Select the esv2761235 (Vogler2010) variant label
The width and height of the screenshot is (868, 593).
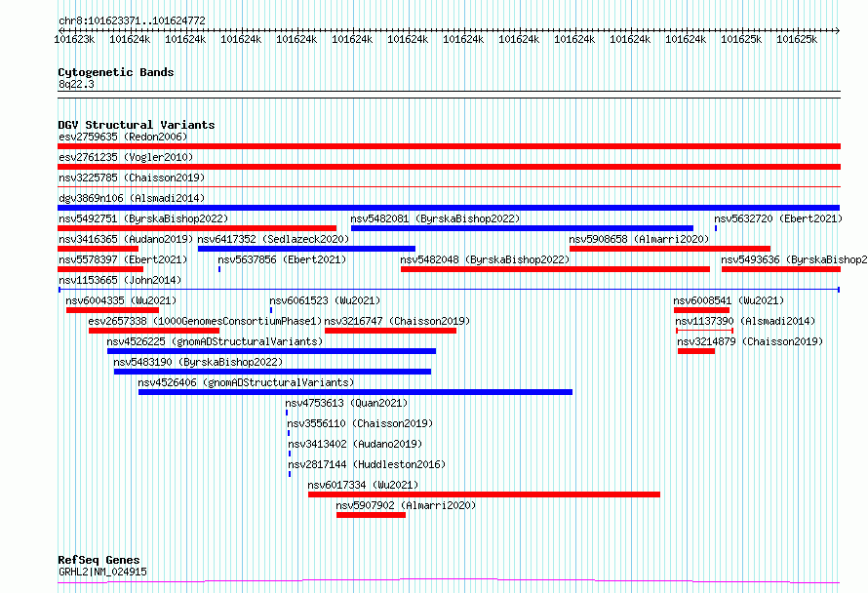[x=126, y=157]
